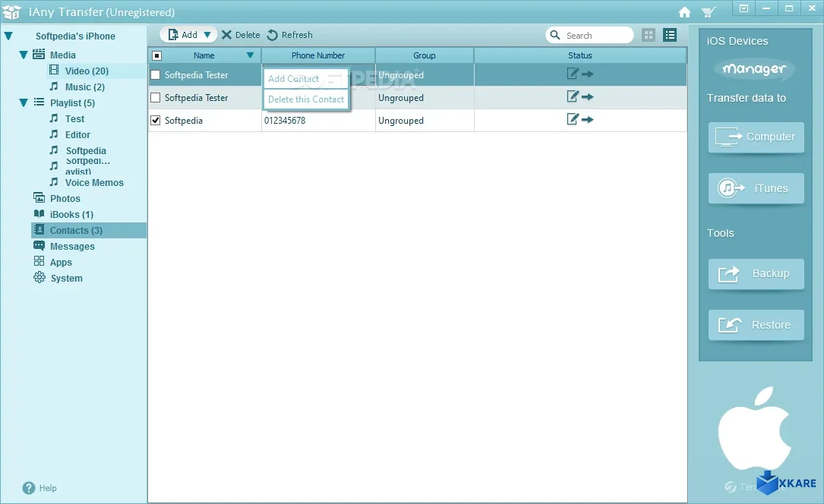Edit the first Softpedia Tester contact
Viewport: 824px width, 504px height.
click(x=573, y=74)
